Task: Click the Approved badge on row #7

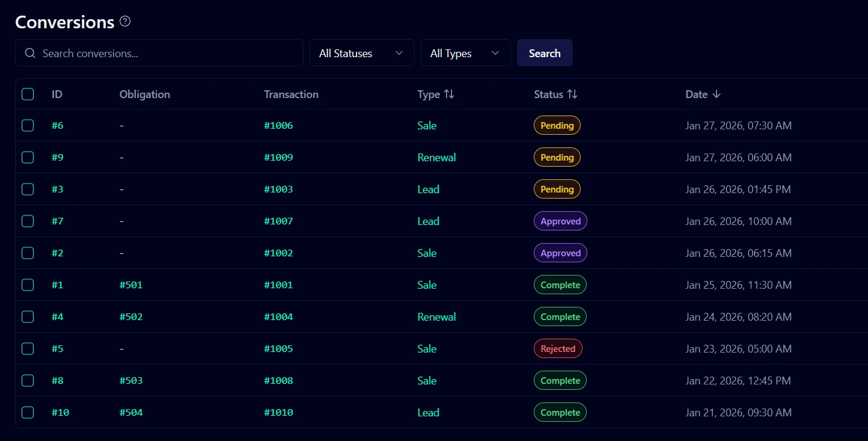Action: pyautogui.click(x=560, y=221)
